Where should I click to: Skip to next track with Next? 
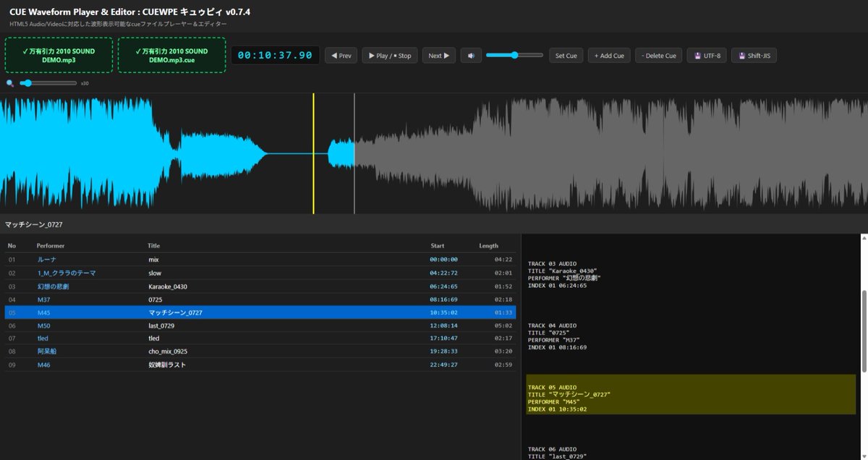pyautogui.click(x=439, y=56)
